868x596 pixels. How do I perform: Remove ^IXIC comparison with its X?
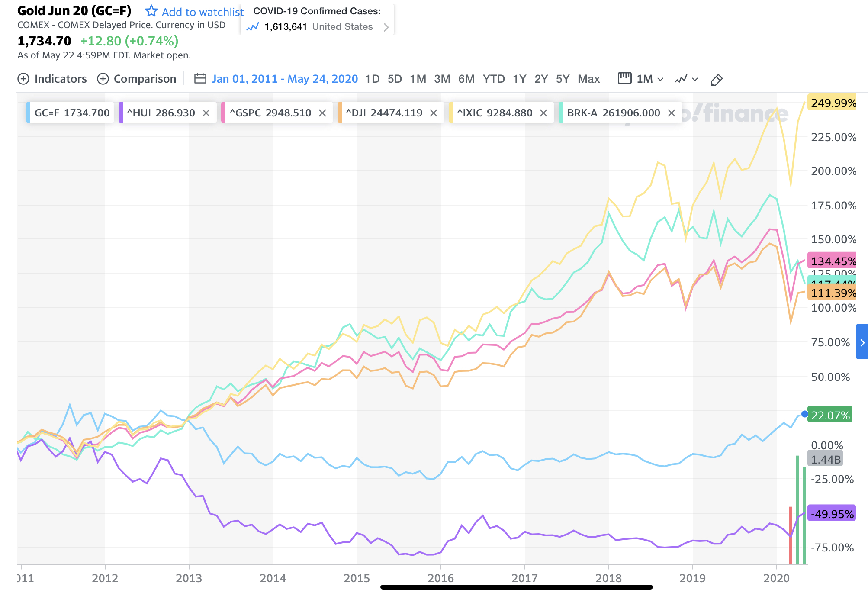(543, 113)
